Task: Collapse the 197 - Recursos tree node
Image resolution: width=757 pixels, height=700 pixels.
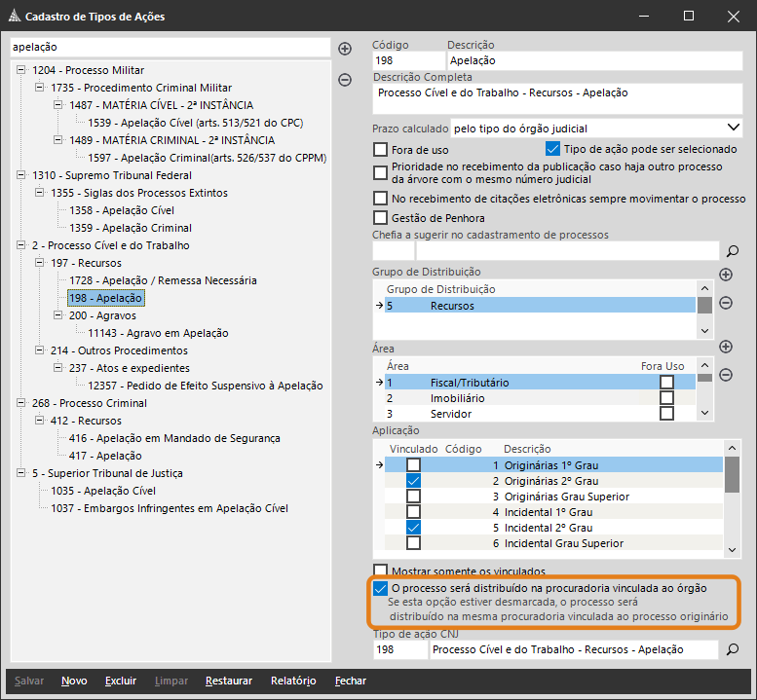Action: 40,263
